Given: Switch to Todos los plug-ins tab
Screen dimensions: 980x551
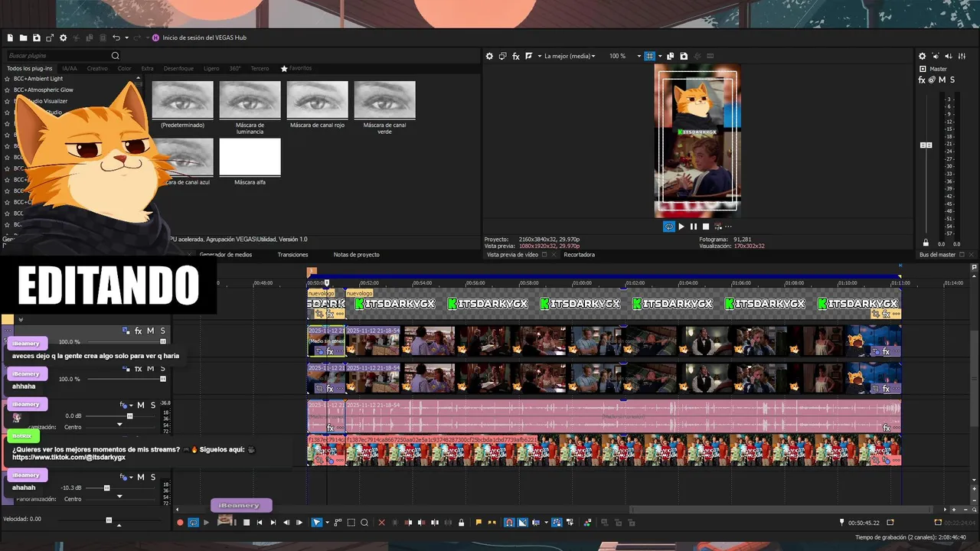Looking at the screenshot, I should pyautogui.click(x=30, y=68).
